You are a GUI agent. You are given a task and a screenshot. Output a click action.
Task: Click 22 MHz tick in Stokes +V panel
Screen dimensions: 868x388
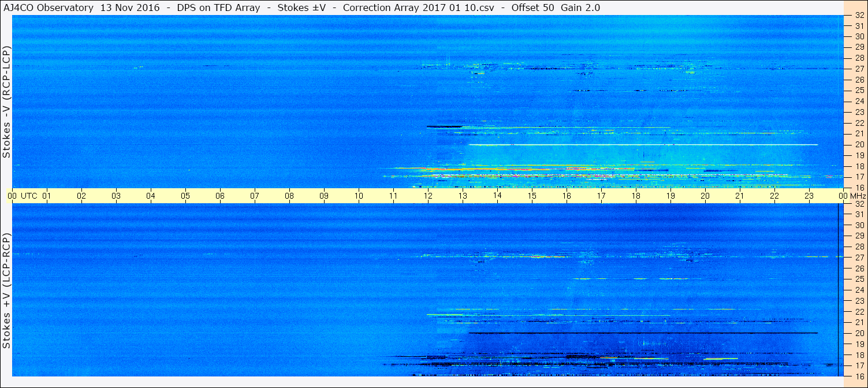pos(859,312)
